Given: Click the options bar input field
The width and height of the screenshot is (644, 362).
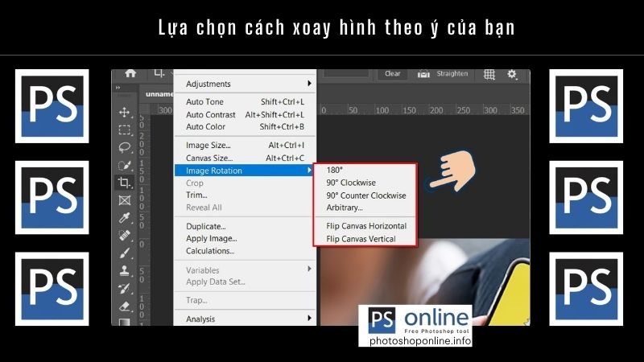Looking at the screenshot, I should click(346, 74).
